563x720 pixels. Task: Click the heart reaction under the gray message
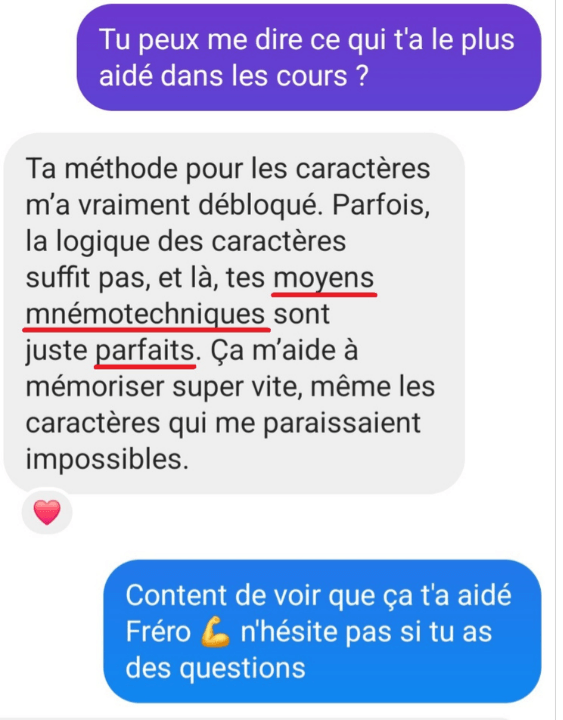(x=47, y=512)
